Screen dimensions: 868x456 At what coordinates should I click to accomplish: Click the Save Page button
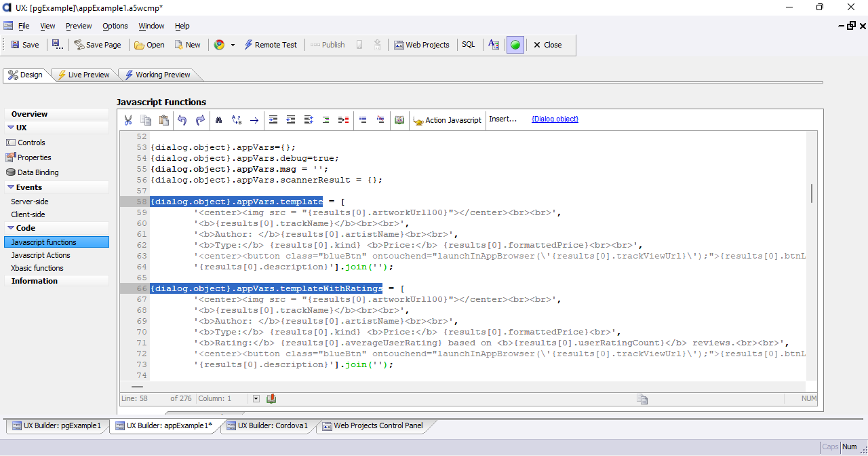point(98,45)
